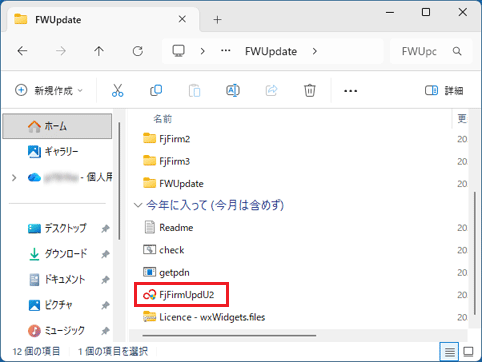The width and height of the screenshot is (482, 362).
Task: Open a new tab with plus button
Action: [x=217, y=20]
